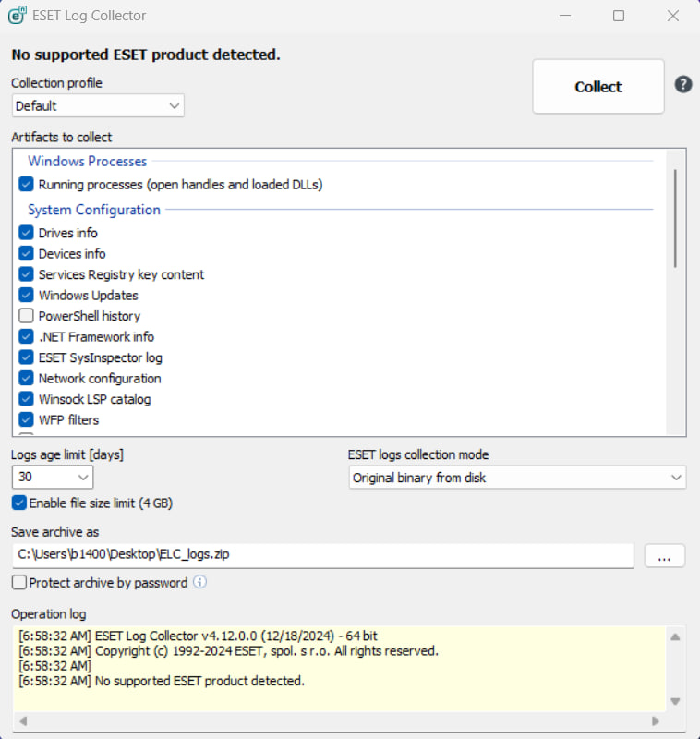700x739 pixels.
Task: Open the browse button for archive path
Action: point(664,556)
